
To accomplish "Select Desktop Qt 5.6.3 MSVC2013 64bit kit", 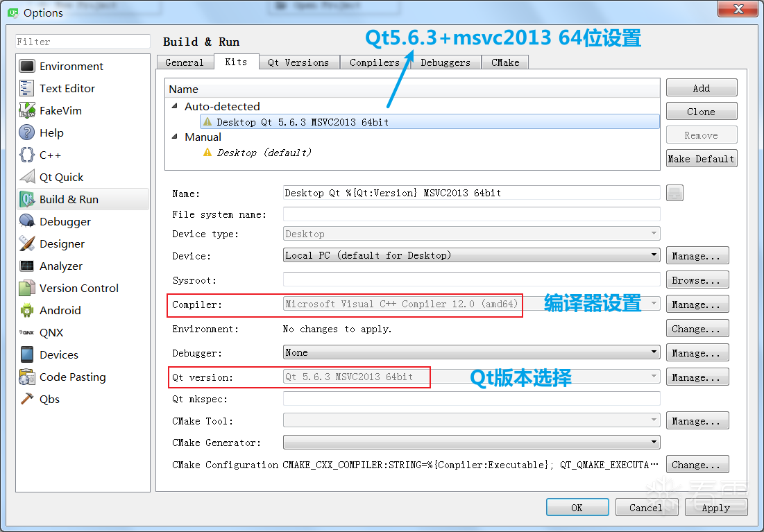I will 430,122.
